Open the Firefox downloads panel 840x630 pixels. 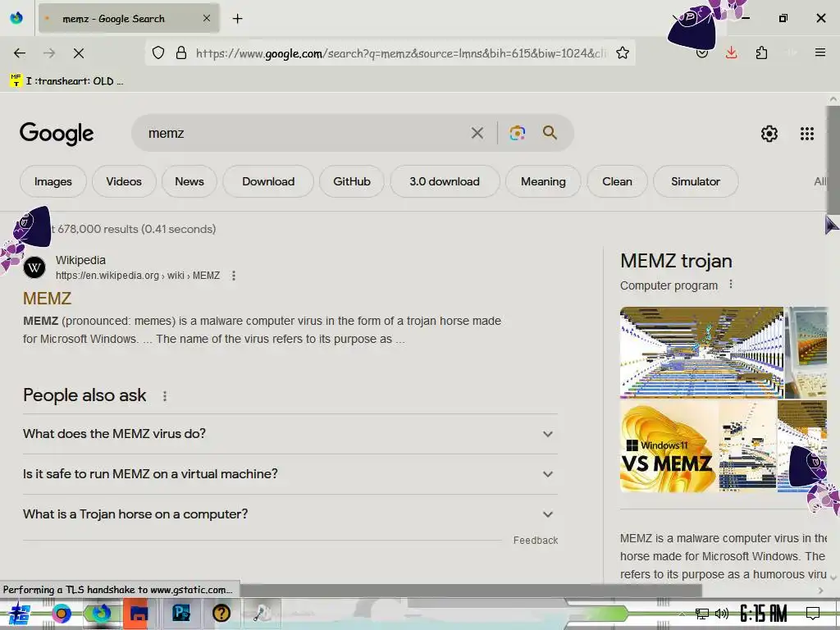(x=731, y=52)
